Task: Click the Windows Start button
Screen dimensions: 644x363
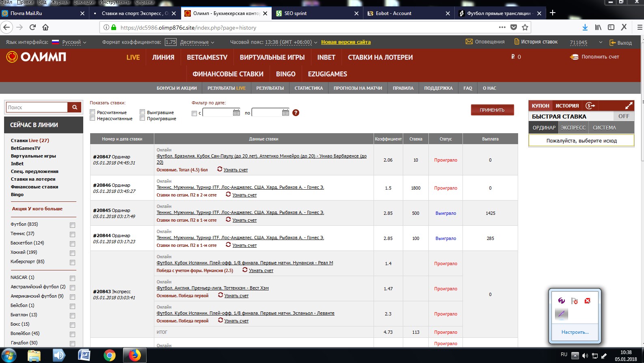Action: (9, 355)
